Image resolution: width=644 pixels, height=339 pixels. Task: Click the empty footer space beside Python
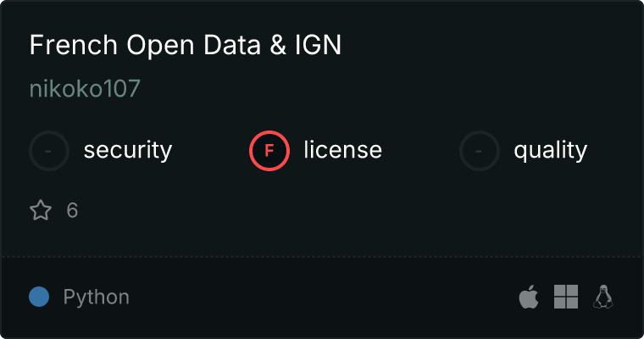pos(322,297)
